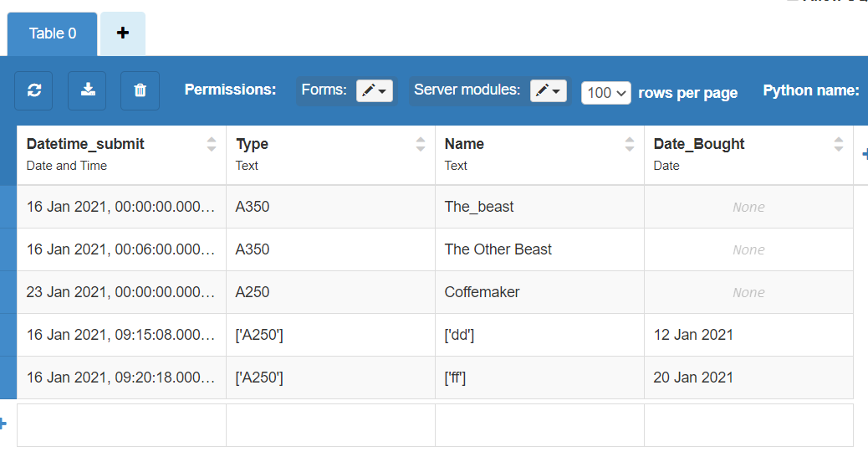Click empty new-row Type field
This screenshot has width=868, height=452.
(330, 425)
